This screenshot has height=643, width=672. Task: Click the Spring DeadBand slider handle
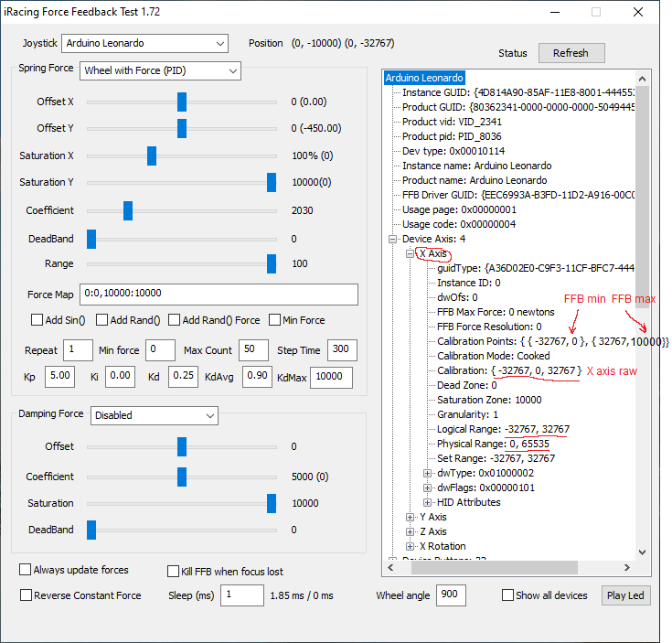91,240
